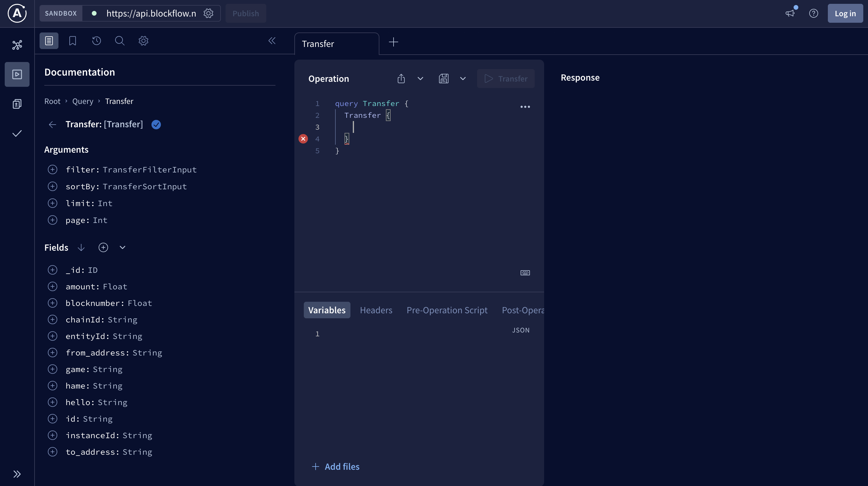Open the Fields add-all dropdown chevron

click(123, 247)
